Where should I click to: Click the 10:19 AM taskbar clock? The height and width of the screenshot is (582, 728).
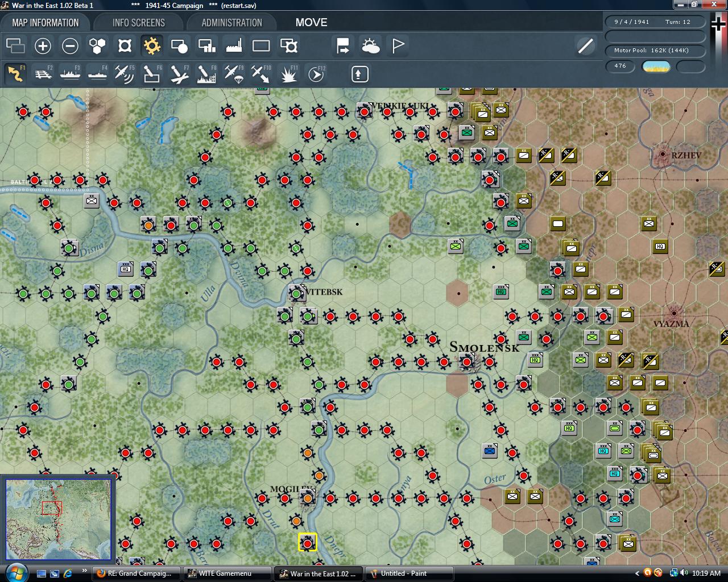tap(706, 573)
